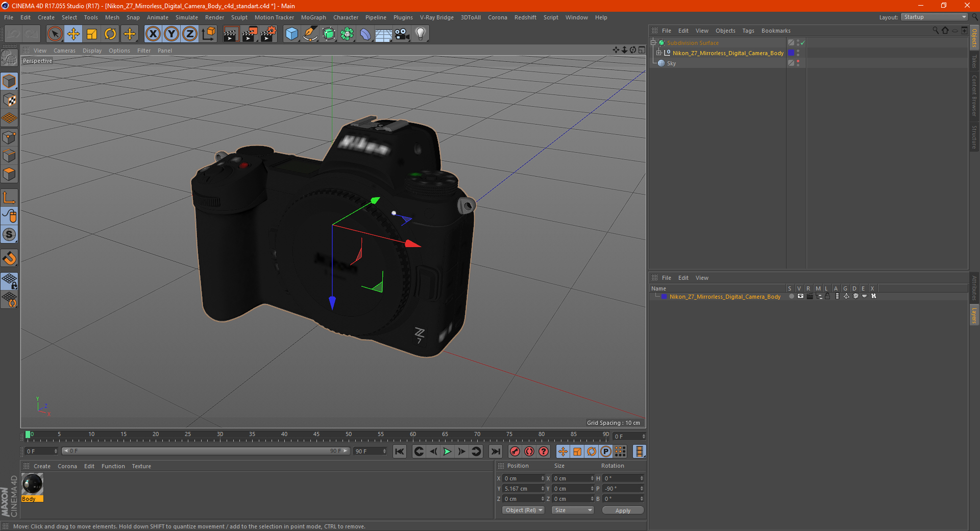The image size is (980, 531).
Task: Open Object Manager Tags menu
Action: pyautogui.click(x=748, y=31)
